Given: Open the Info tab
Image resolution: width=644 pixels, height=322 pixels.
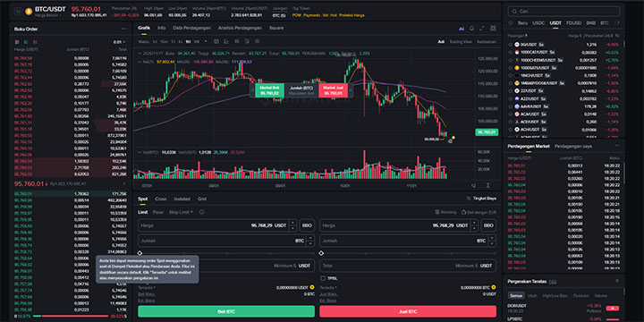Looking at the screenshot, I should tap(161, 28).
